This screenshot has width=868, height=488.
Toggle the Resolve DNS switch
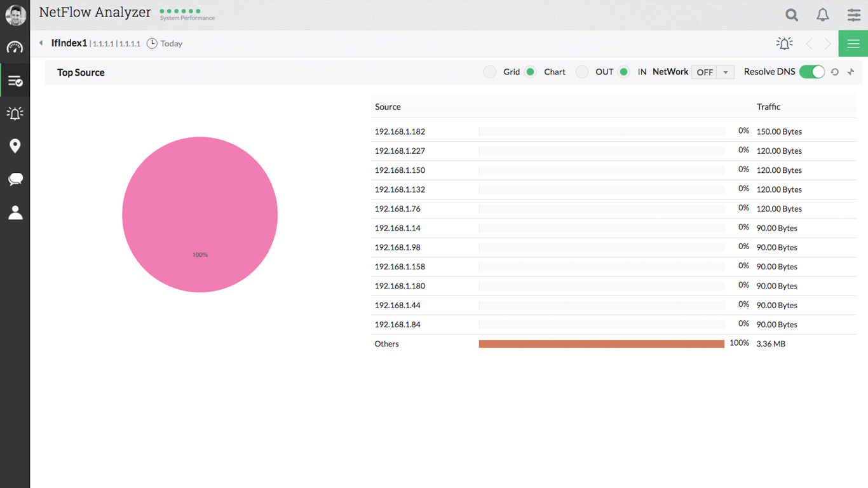coord(811,72)
